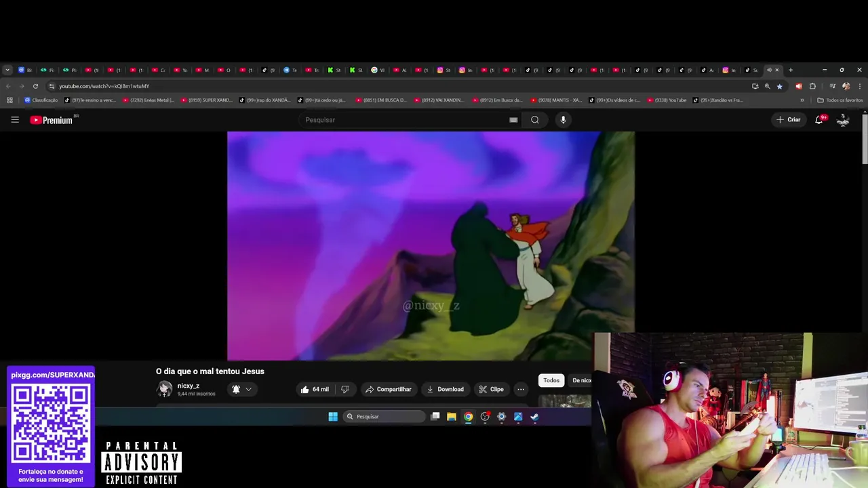Image resolution: width=868 pixels, height=488 pixels.
Task: Open Classificação bookmark
Action: 41,100
